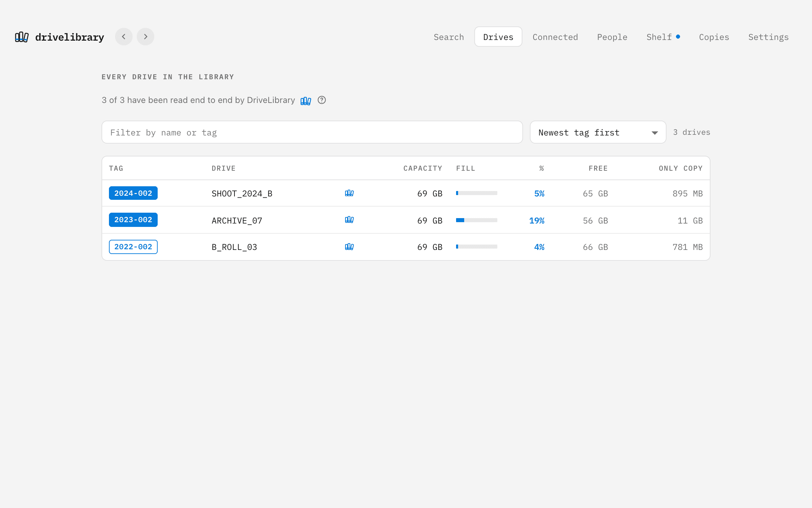Click the 19% fill percentage
Viewport: 812px width, 508px height.
click(x=537, y=221)
